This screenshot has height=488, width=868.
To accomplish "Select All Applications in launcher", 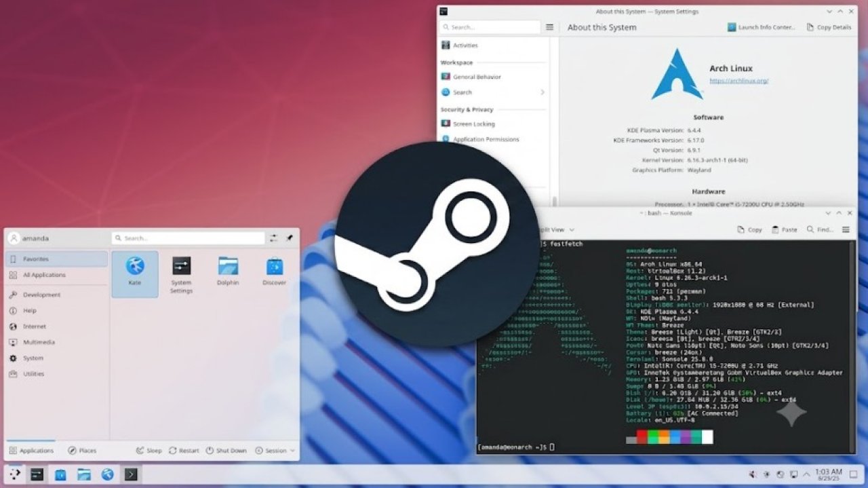I will click(57, 275).
